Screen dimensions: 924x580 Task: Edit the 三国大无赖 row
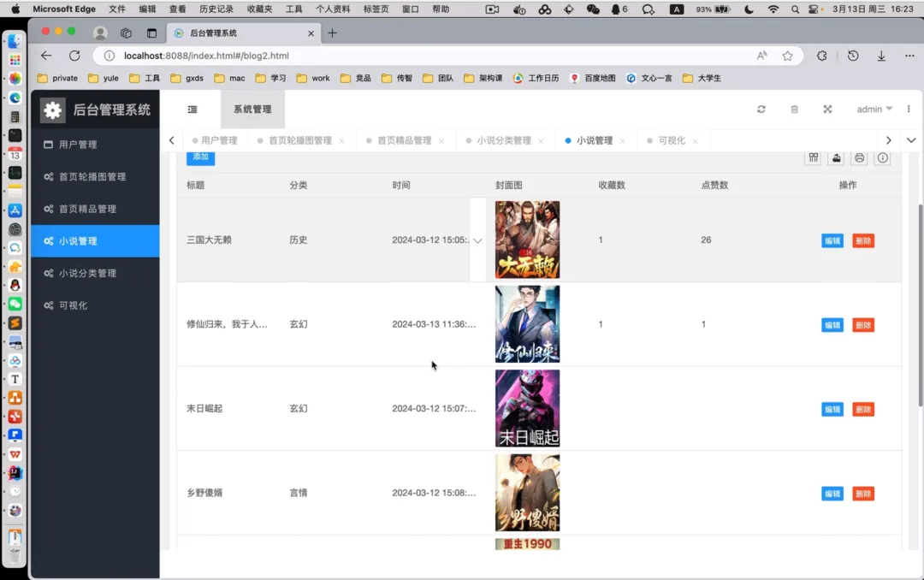832,240
